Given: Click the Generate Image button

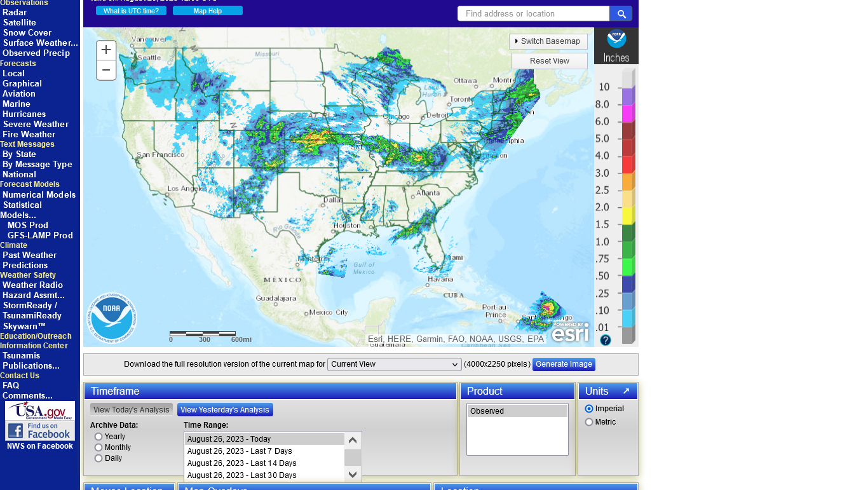Looking at the screenshot, I should tap(564, 365).
